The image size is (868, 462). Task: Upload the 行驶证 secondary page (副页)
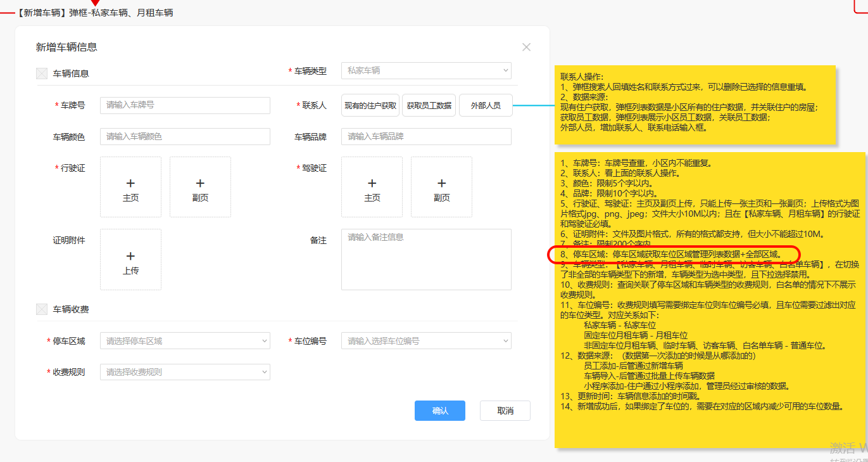(200, 187)
